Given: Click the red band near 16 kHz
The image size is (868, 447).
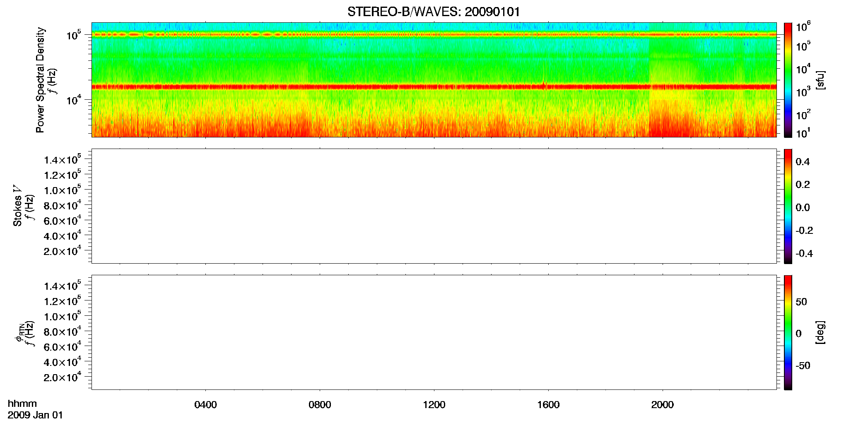Looking at the screenshot, I should pos(434,87).
